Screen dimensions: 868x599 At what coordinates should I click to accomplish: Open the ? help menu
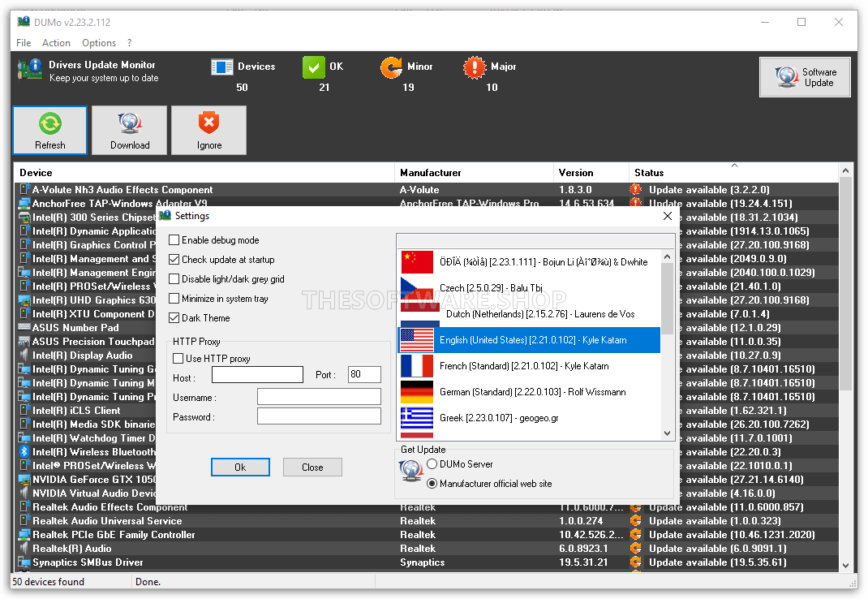pyautogui.click(x=130, y=43)
